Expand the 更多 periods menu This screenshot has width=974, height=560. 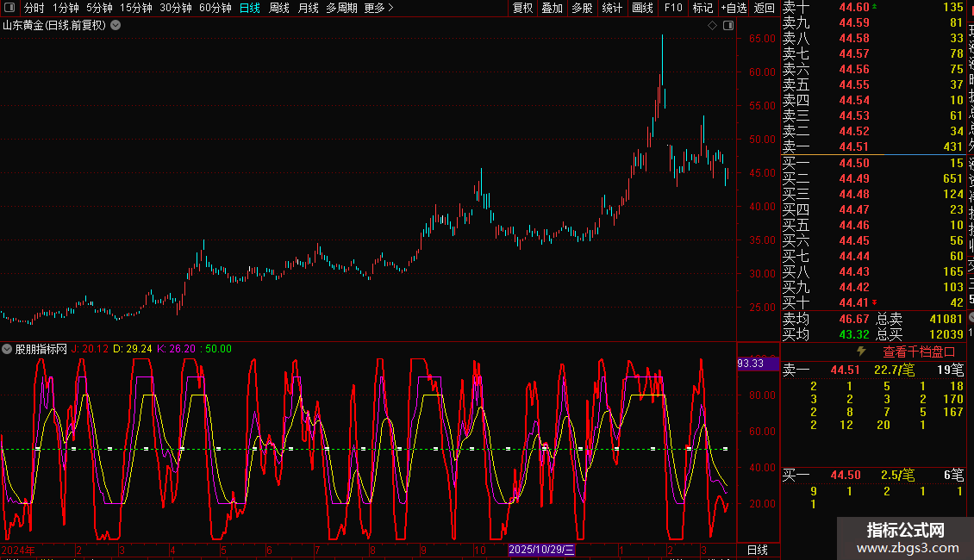click(379, 8)
